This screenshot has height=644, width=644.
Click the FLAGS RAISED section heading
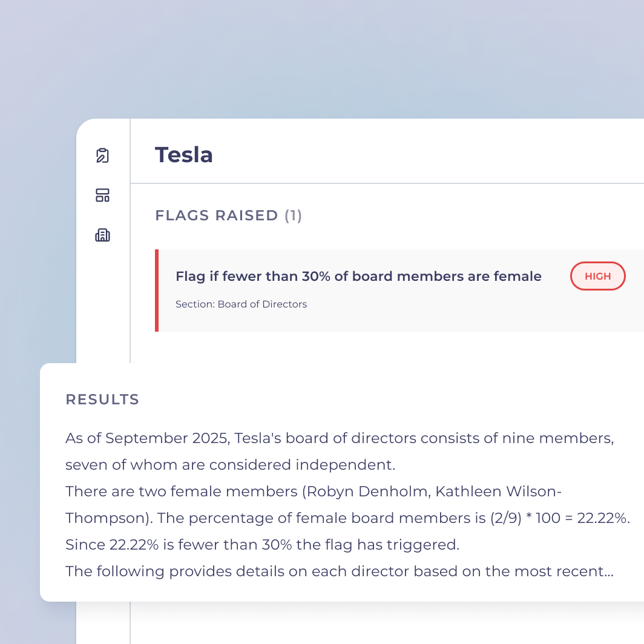[216, 215]
